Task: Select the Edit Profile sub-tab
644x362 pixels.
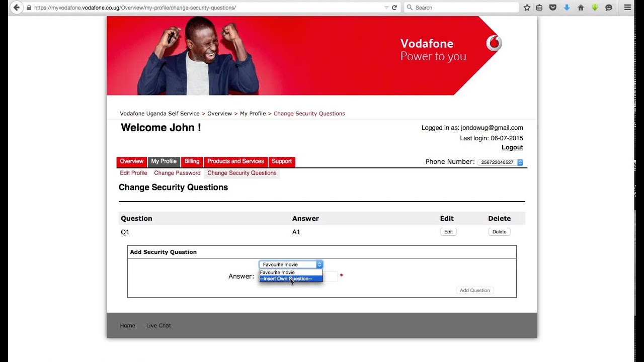Action: pos(133,173)
